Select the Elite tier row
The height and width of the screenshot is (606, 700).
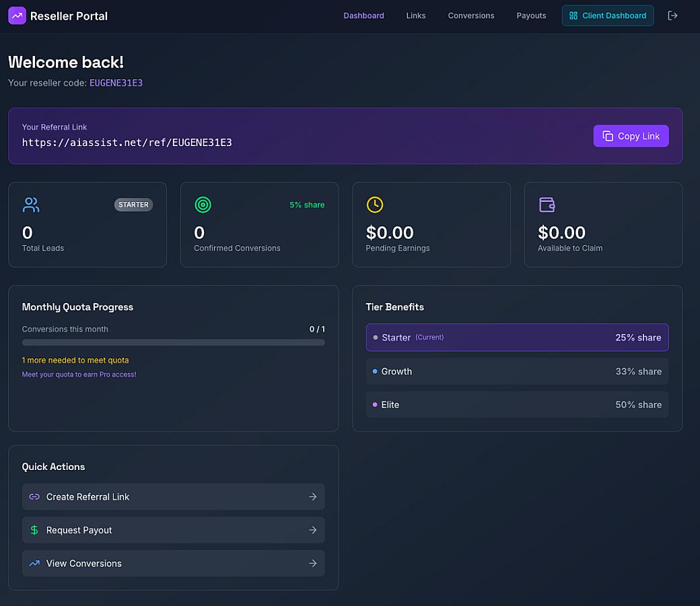517,405
